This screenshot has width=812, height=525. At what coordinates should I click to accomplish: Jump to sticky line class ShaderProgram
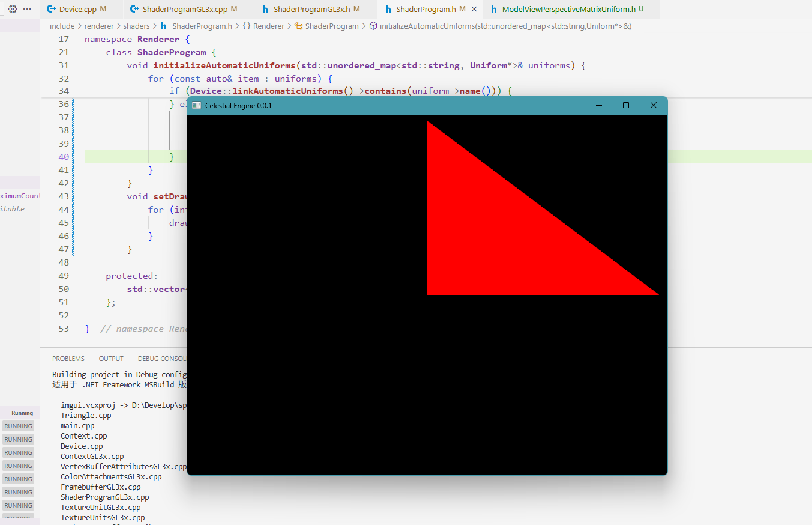click(x=161, y=52)
